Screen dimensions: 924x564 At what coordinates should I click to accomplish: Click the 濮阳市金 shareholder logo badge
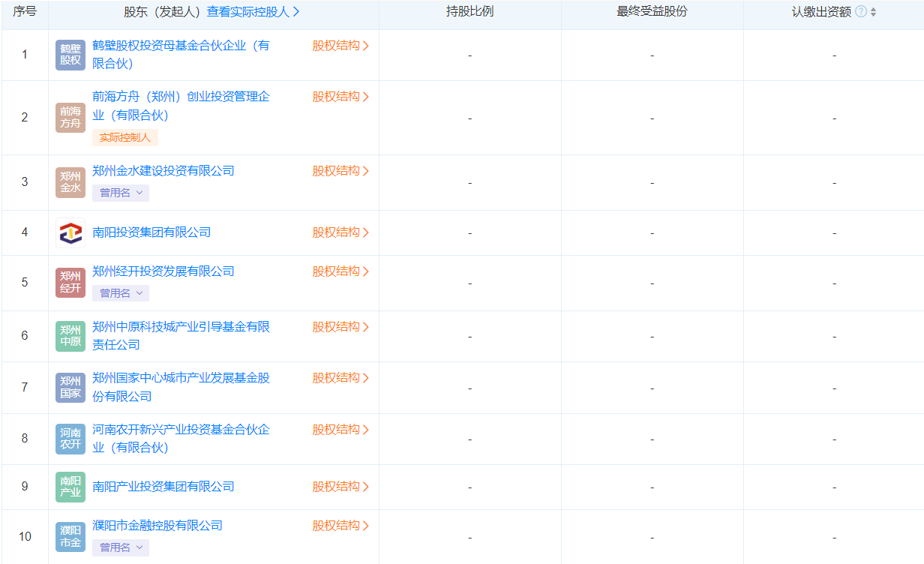pos(70,537)
